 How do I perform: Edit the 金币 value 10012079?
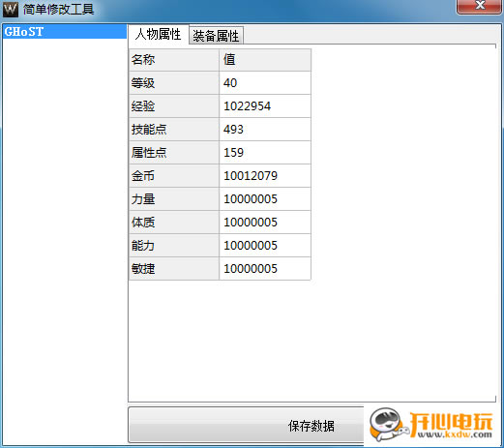click(x=265, y=176)
